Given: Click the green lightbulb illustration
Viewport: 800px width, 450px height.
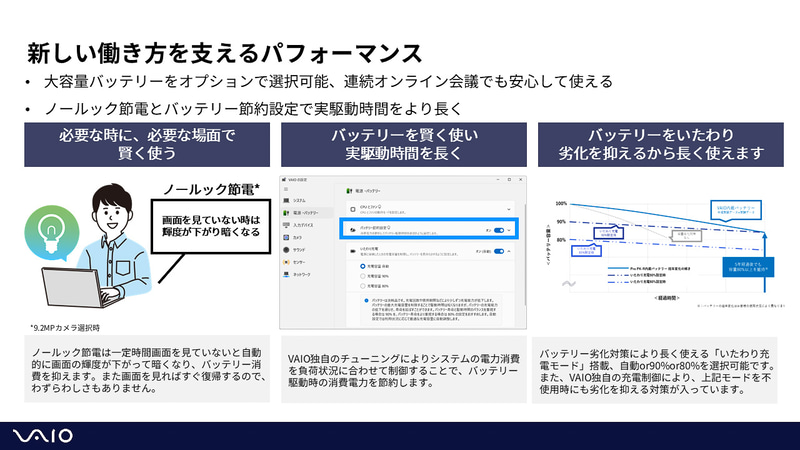Looking at the screenshot, I should point(52,233).
